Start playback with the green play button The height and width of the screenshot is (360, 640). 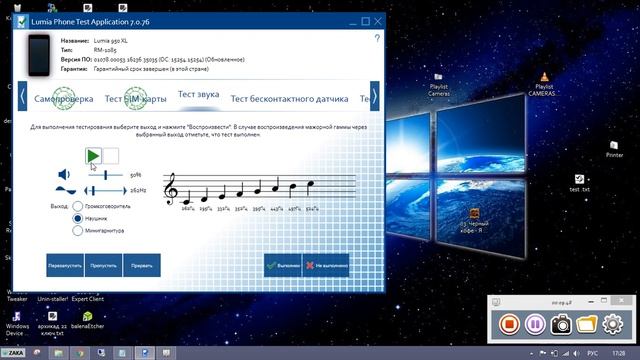pos(93,156)
